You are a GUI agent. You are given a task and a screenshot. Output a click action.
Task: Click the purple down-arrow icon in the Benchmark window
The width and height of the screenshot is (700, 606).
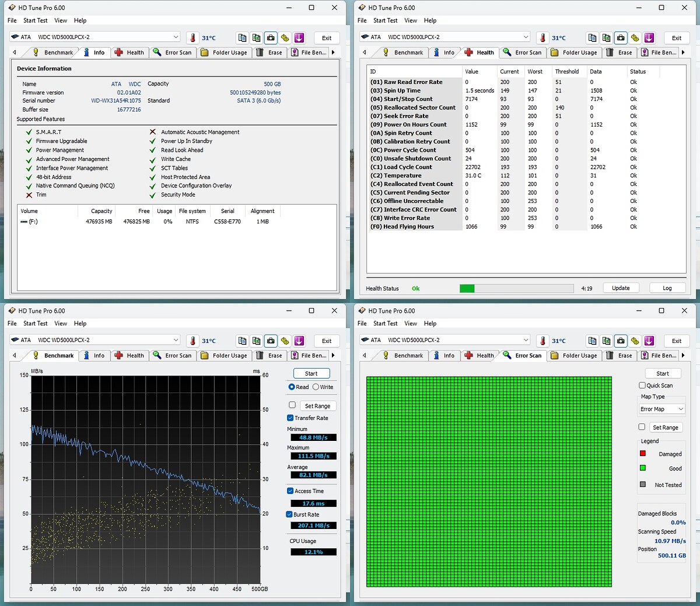pos(299,341)
